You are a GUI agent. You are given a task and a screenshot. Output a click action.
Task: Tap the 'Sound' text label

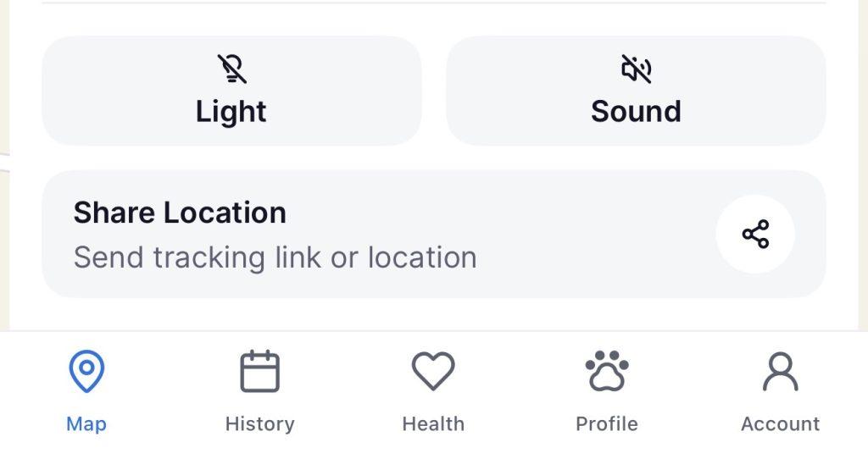[x=636, y=112]
